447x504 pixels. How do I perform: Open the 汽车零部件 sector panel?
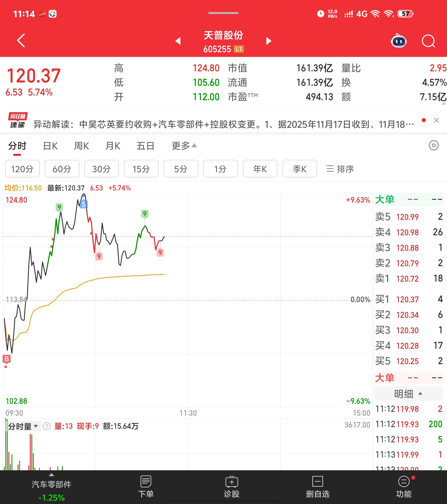[51, 489]
